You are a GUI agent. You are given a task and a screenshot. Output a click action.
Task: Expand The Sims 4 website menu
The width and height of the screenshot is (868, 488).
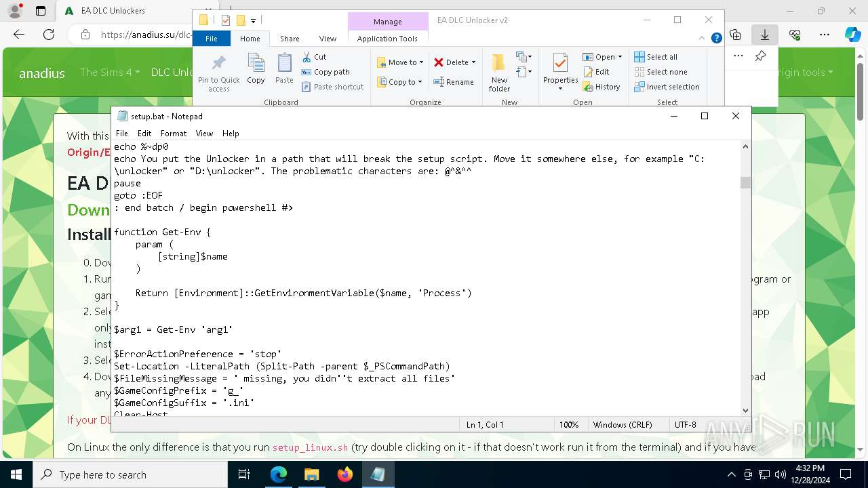tap(110, 72)
